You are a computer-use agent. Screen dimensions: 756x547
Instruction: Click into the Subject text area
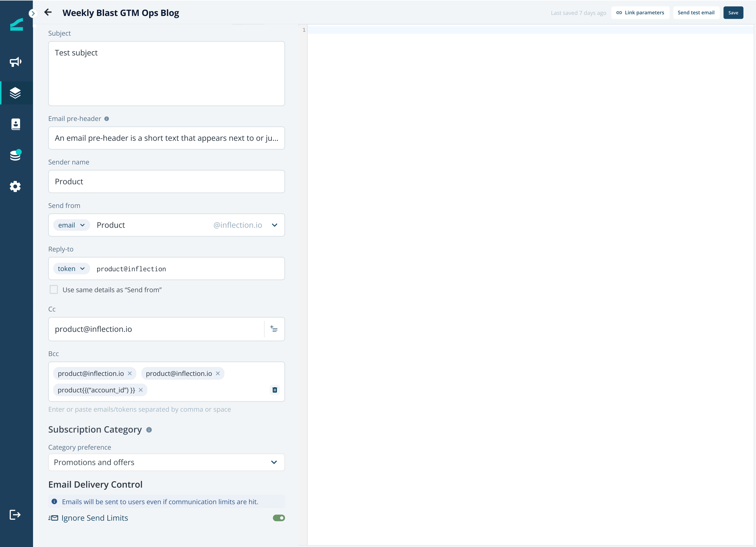tap(166, 74)
